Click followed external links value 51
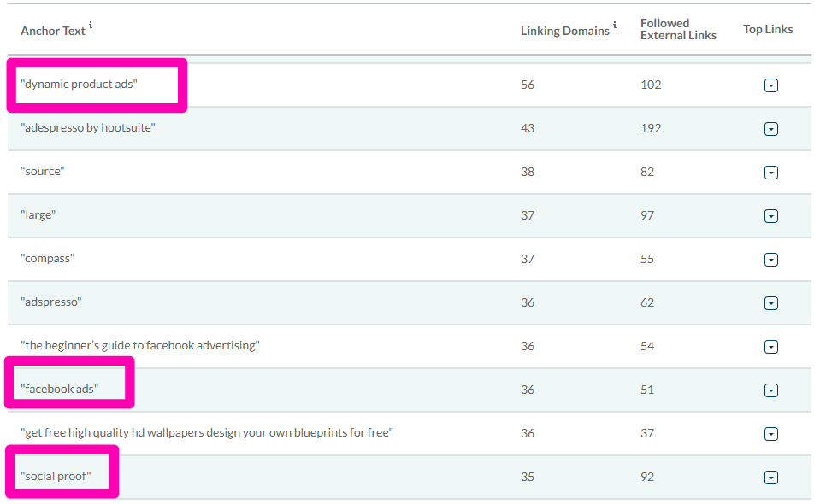The height and width of the screenshot is (504, 826). (x=647, y=390)
